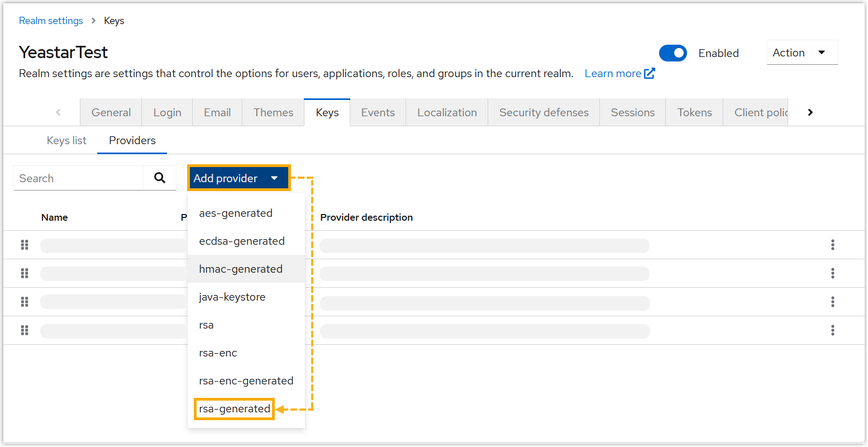
Task: Grab drag handle of first provider row
Action: pyautogui.click(x=25, y=245)
